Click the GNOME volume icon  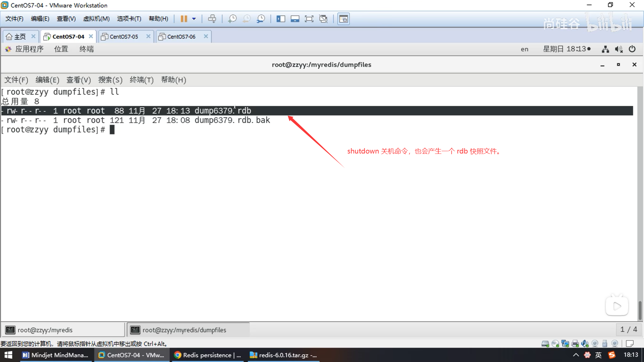coord(619,49)
